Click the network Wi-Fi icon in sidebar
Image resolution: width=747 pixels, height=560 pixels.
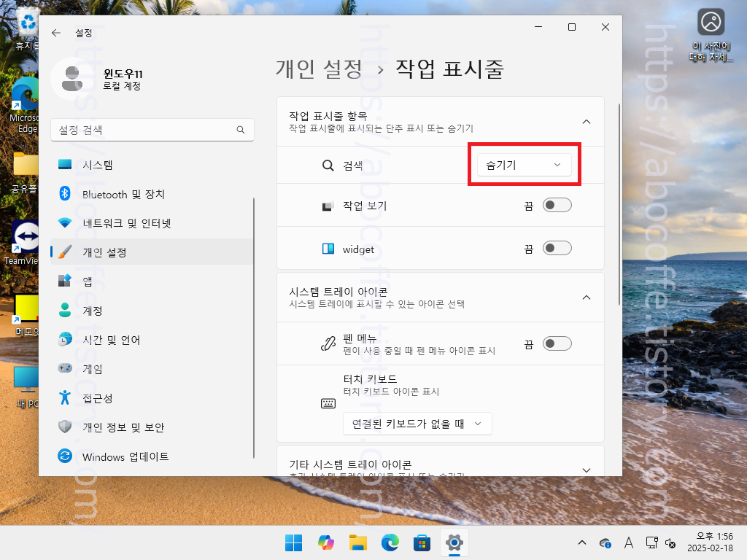tap(65, 223)
